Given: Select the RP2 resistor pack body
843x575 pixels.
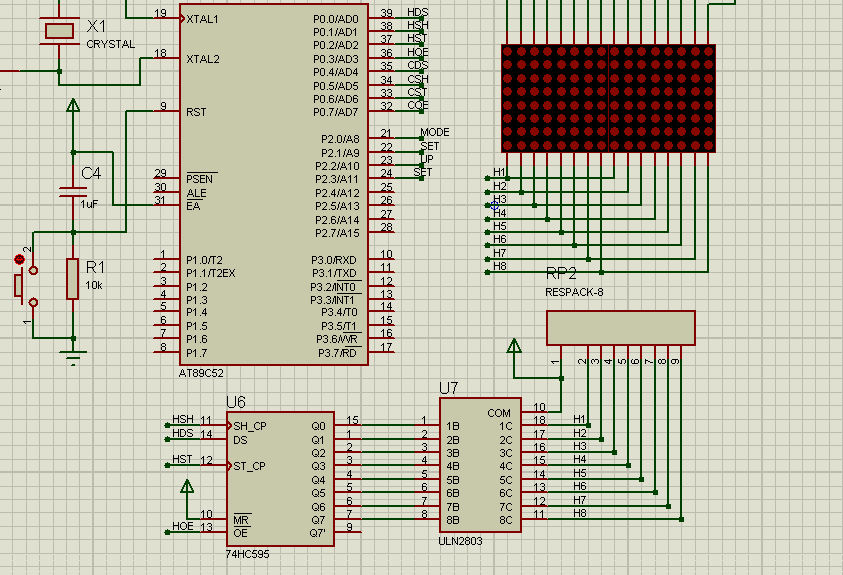Looking at the screenshot, I should [x=621, y=328].
